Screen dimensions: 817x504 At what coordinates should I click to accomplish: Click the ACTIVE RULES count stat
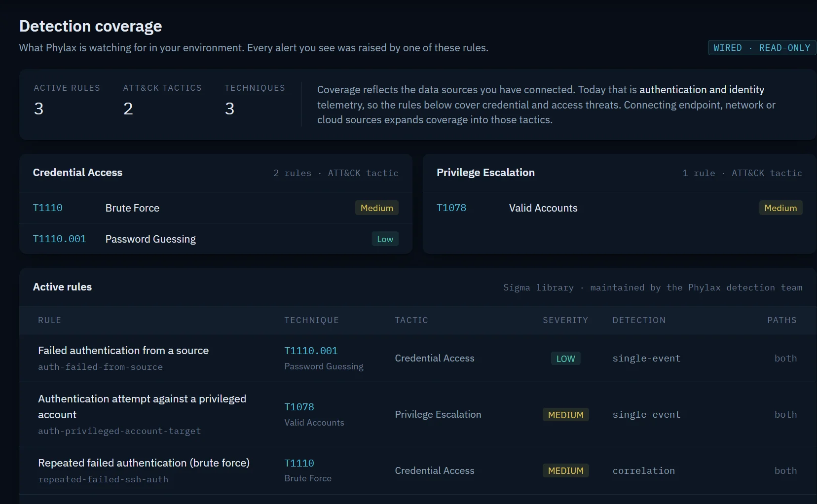click(67, 100)
